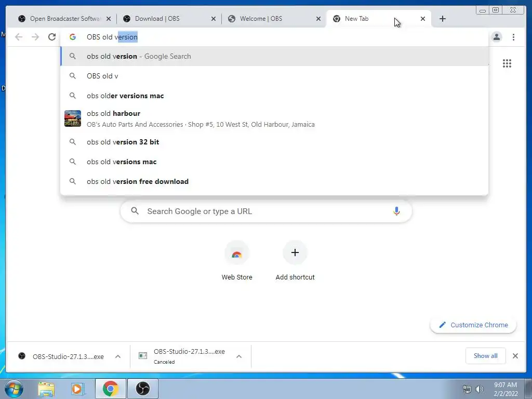Close the Welcome | OBS tab
Viewport: 532px width, 399px height.
(318, 19)
